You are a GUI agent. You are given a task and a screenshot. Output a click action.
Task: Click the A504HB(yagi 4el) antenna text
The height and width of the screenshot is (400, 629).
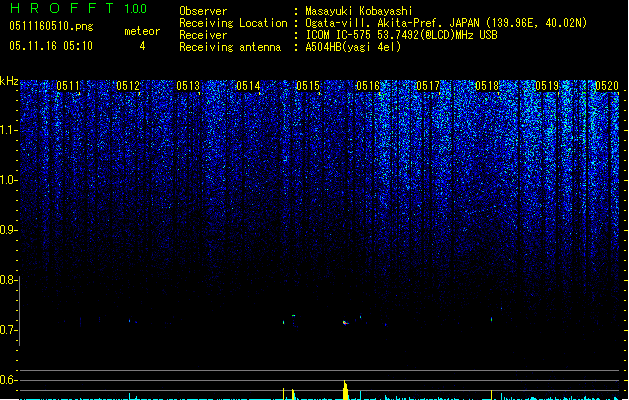353,47
